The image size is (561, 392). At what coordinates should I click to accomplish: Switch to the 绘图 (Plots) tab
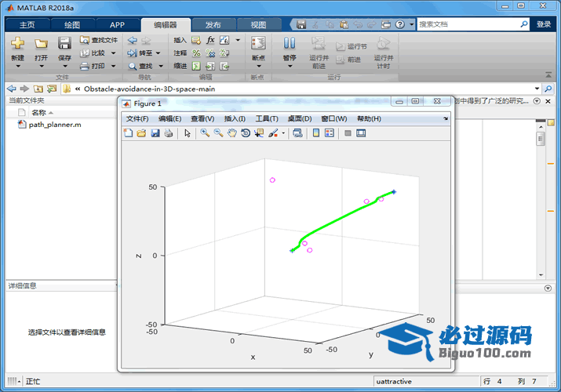click(72, 24)
